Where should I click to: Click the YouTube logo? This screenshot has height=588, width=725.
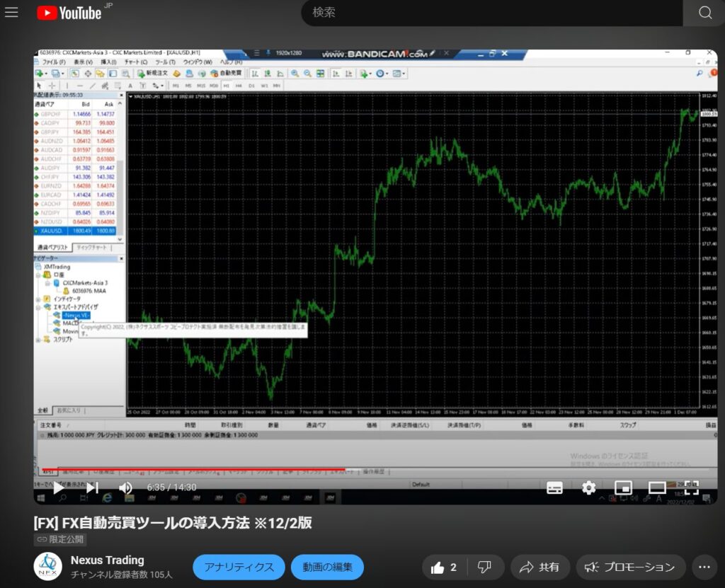69,13
